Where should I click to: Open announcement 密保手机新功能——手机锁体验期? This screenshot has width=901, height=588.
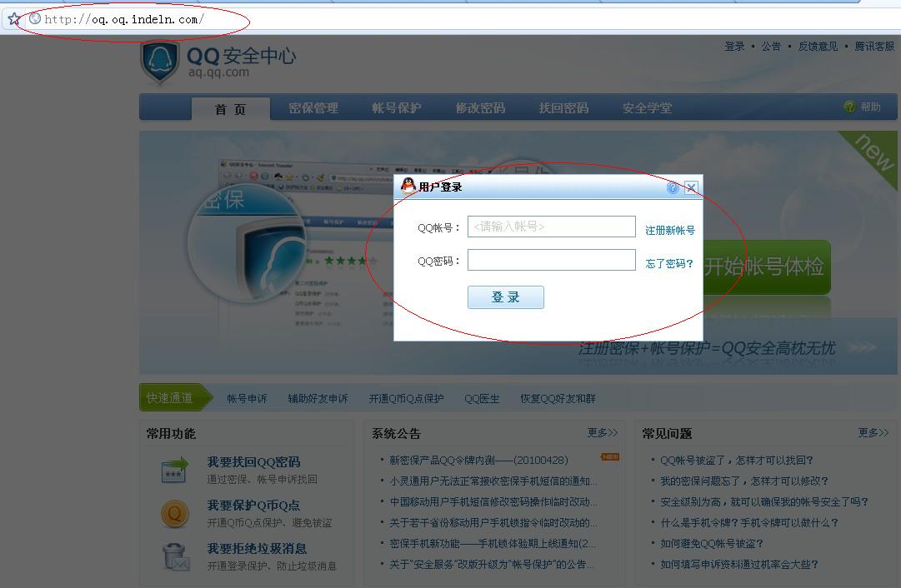click(x=493, y=543)
